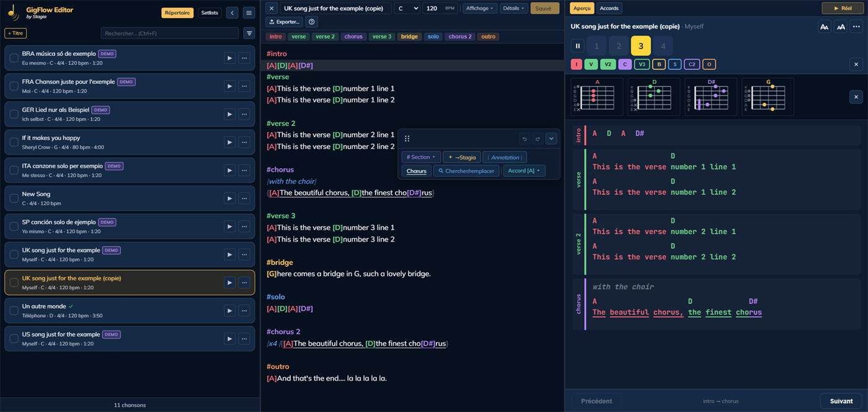This screenshot has height=412, width=868.
Task: Go to preview page 1
Action: [x=596, y=46]
